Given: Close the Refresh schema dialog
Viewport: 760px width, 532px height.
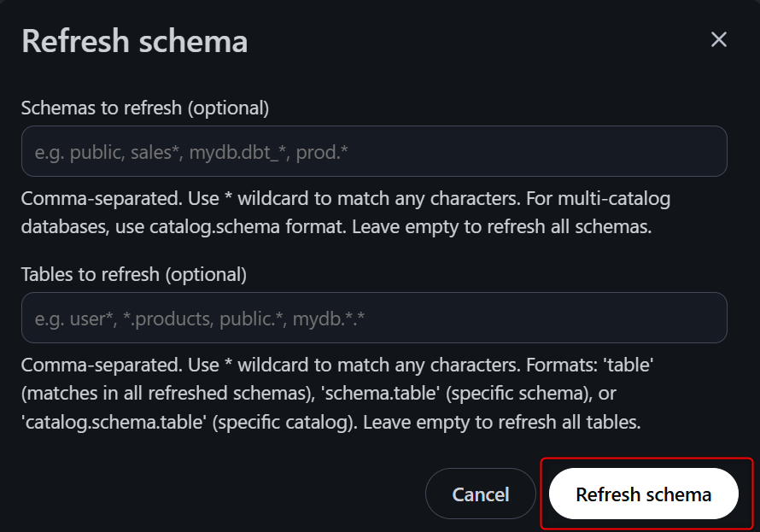Looking at the screenshot, I should coord(718,39).
